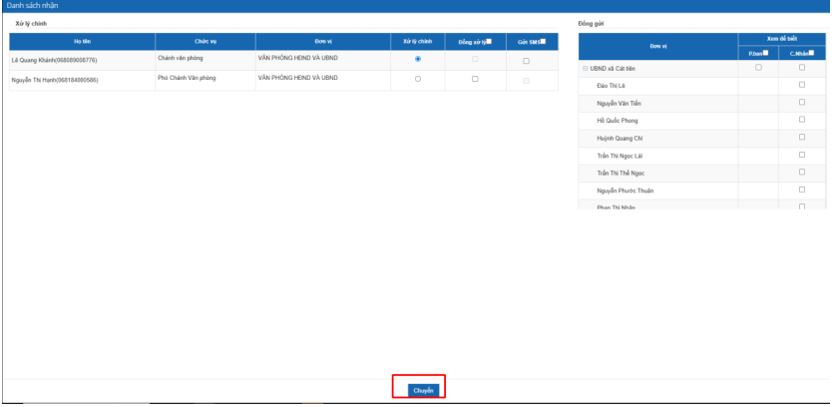Toggle select-all checkbox in Đồng xử lý header
This screenshot has height=407, width=832.
point(489,41)
